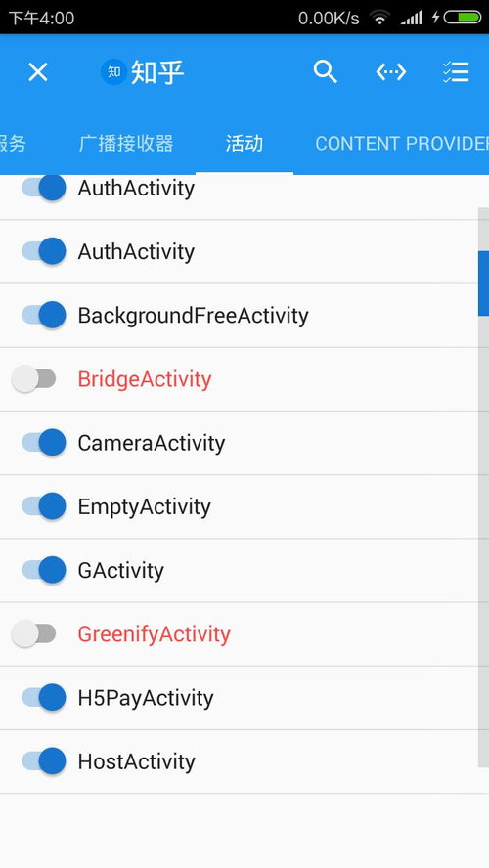Image resolution: width=489 pixels, height=868 pixels.
Task: Tap the code brackets icon in toolbar
Action: coord(391,72)
